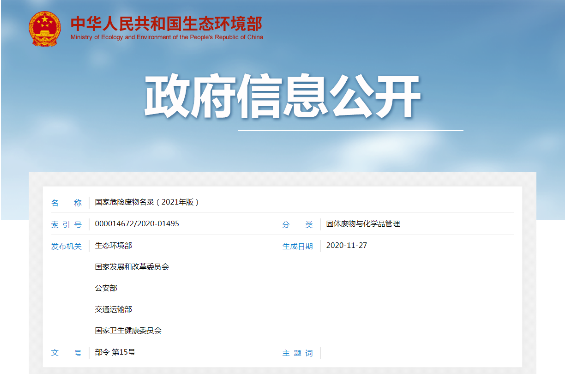The width and height of the screenshot is (566, 379).
Task: Click the 政府信息公开 banner heading
Action: 282,96
